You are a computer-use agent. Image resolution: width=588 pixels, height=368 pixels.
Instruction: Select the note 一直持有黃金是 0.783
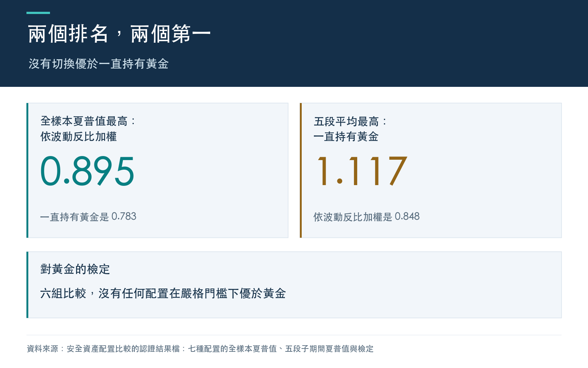coord(88,217)
